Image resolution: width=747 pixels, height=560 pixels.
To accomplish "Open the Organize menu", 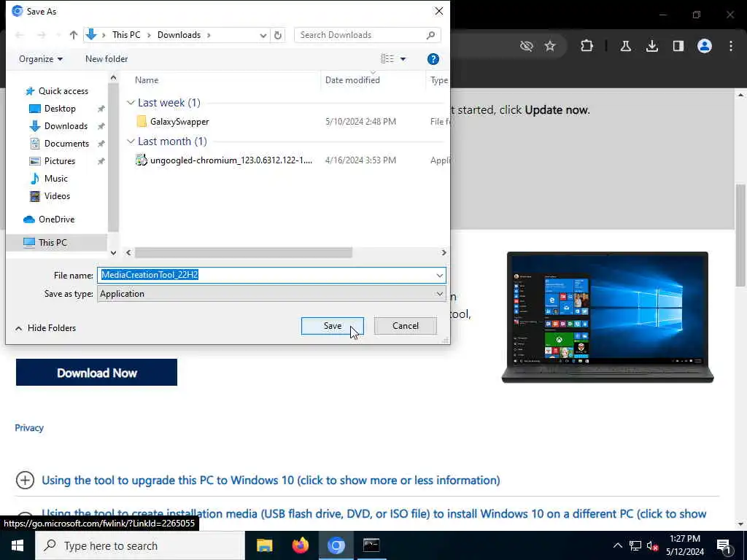I will pyautogui.click(x=41, y=59).
